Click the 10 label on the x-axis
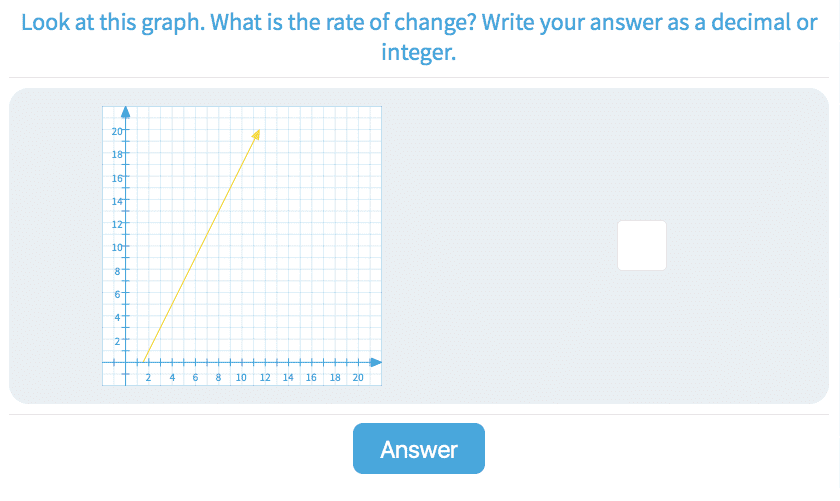Image resolution: width=840 pixels, height=501 pixels. tap(241, 378)
